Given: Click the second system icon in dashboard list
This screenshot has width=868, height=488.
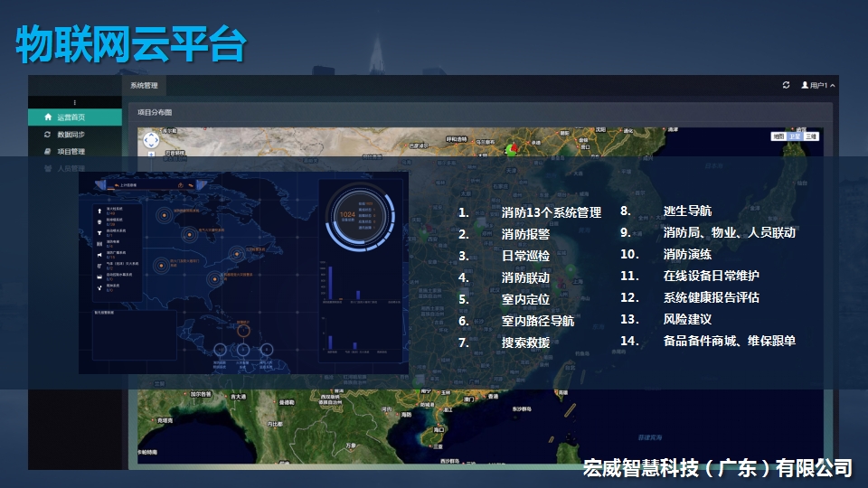Looking at the screenshot, I should coord(99,222).
